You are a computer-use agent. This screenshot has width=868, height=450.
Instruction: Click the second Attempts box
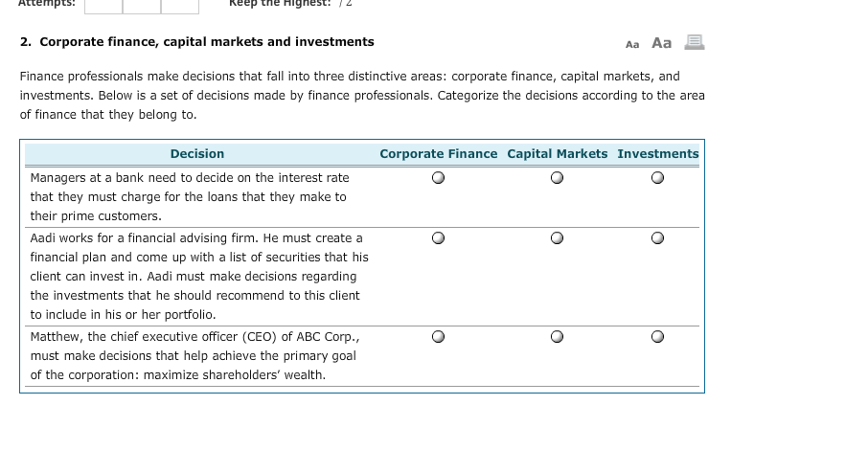click(142, 6)
